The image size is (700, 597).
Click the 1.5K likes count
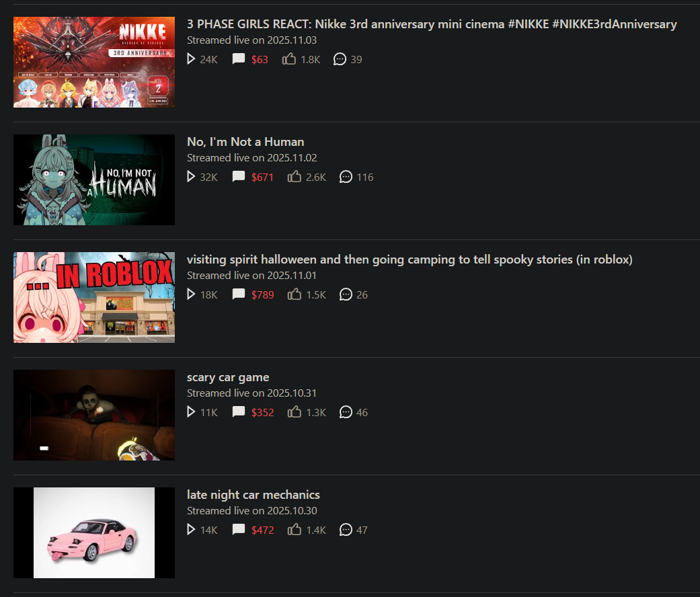click(x=316, y=295)
